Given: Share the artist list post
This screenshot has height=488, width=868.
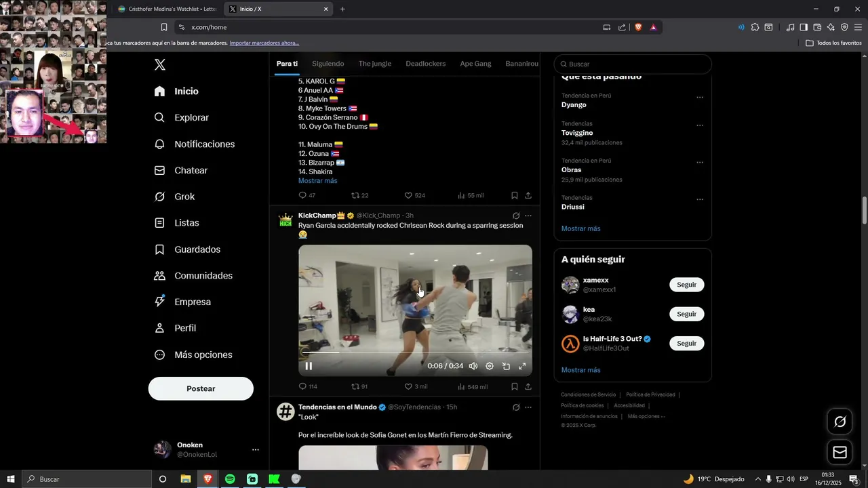Looking at the screenshot, I should coord(528,195).
